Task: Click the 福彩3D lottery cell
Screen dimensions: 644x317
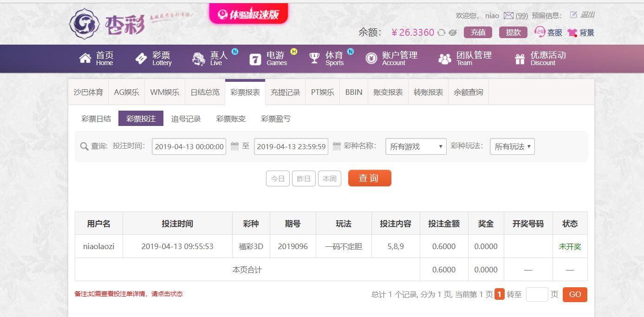Action: tap(251, 246)
